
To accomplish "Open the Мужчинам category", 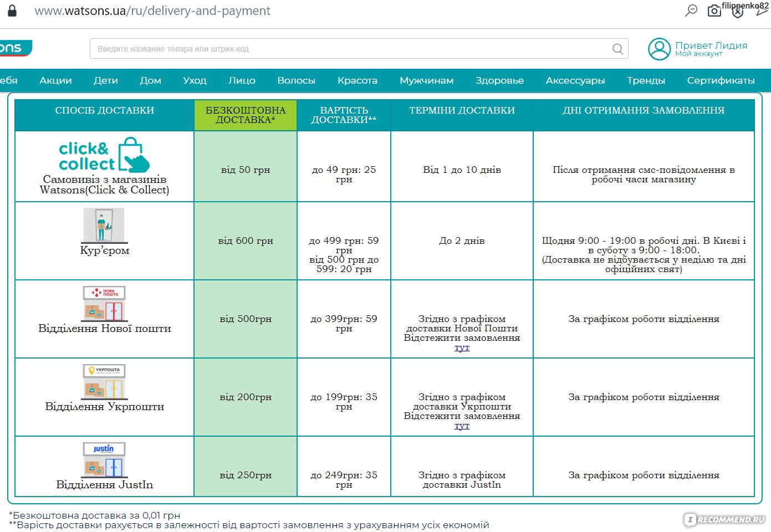I will (426, 80).
